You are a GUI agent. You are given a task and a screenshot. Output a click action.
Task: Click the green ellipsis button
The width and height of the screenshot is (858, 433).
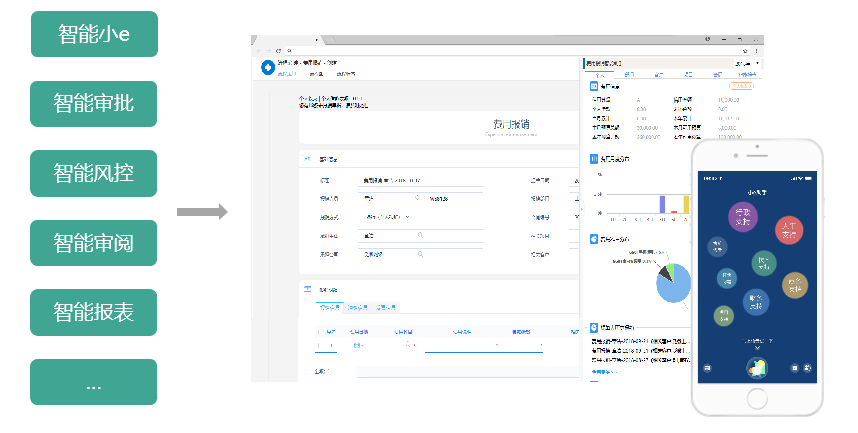click(x=94, y=382)
